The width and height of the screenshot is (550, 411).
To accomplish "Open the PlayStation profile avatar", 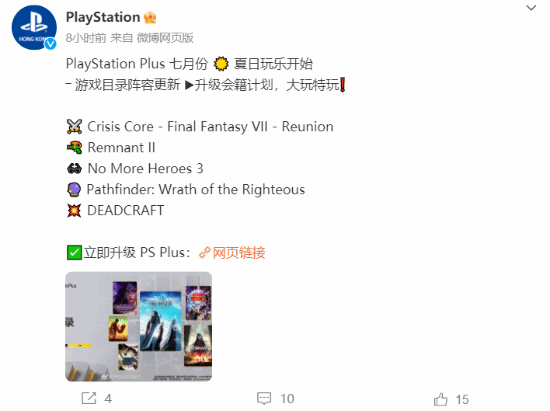I will coord(34,27).
